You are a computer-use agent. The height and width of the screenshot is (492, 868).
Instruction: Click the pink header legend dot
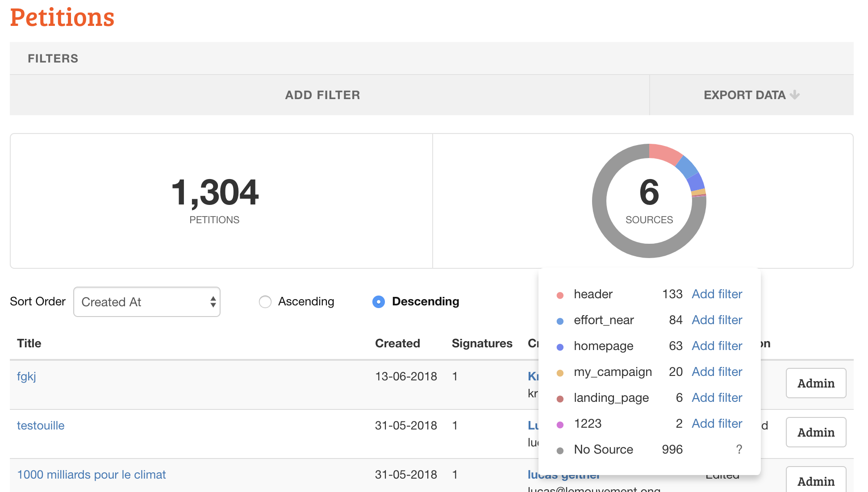(x=560, y=295)
